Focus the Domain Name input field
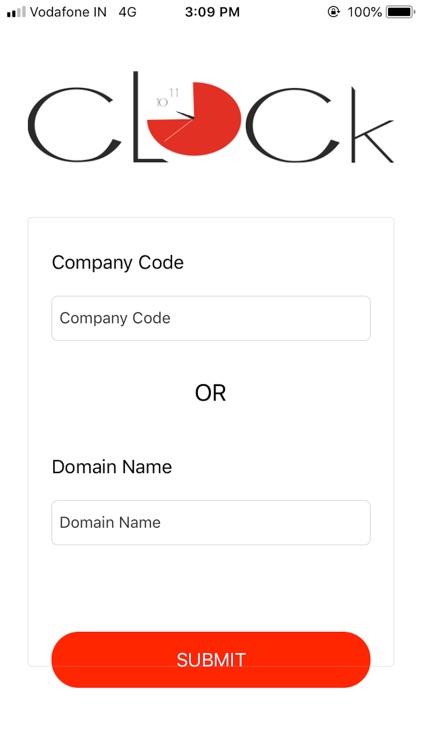The image size is (422, 750). click(211, 522)
